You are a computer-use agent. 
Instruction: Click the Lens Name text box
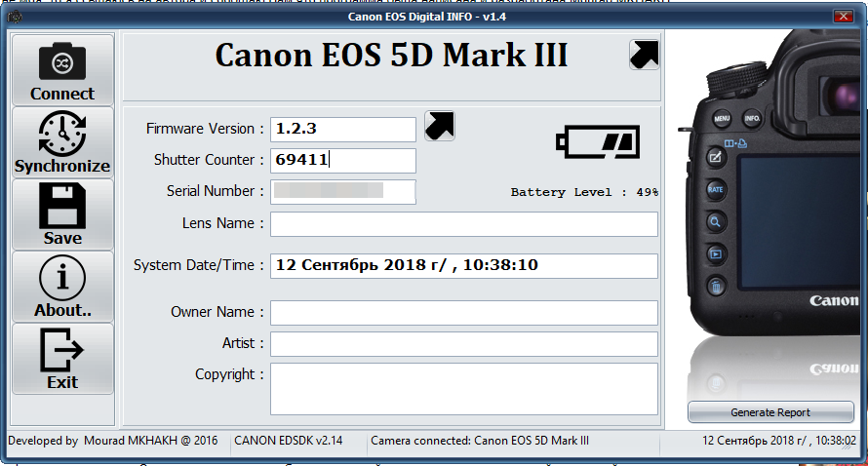click(x=463, y=224)
